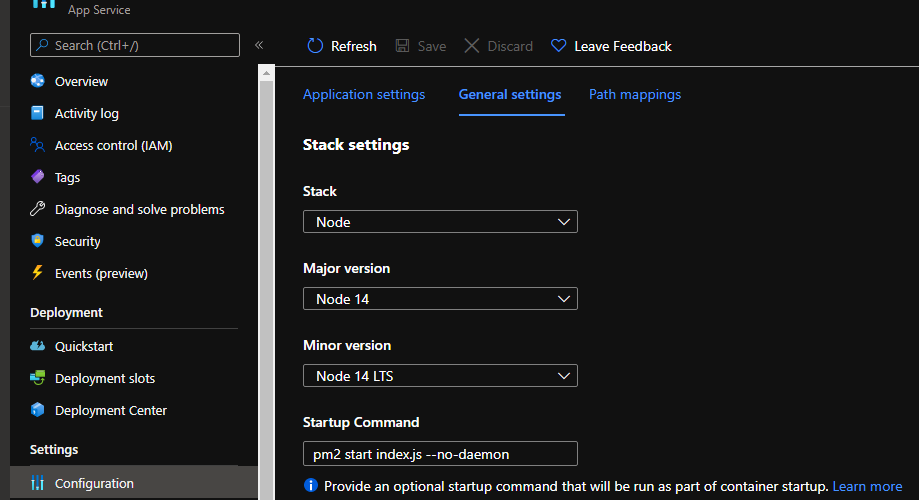The height and width of the screenshot is (500, 919).
Task: Click the Refresh circular arrow icon
Action: point(315,46)
